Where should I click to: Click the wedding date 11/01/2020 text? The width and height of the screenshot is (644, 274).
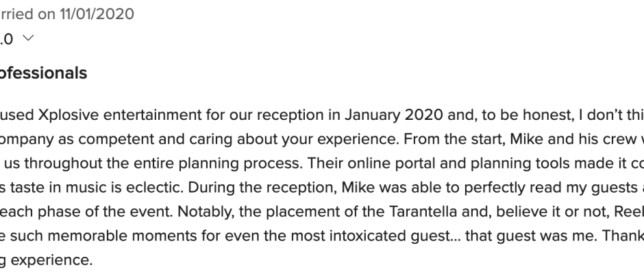point(97,14)
